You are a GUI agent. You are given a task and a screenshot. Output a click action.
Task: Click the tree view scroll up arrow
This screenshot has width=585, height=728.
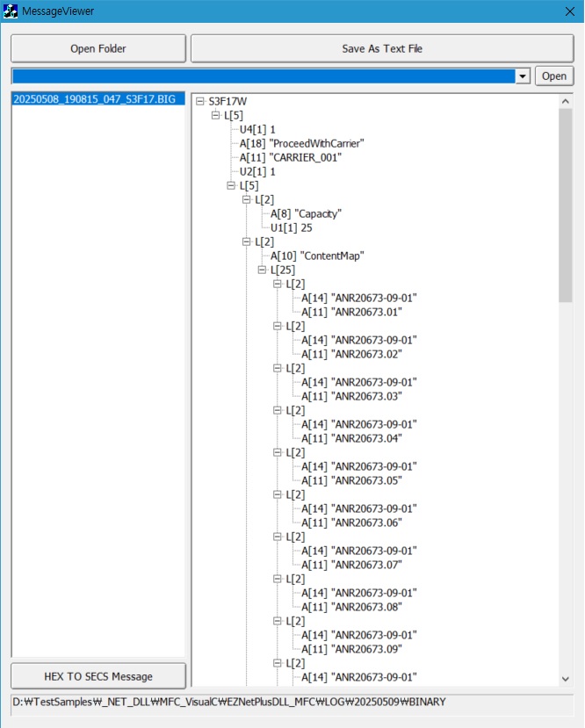[565, 101]
